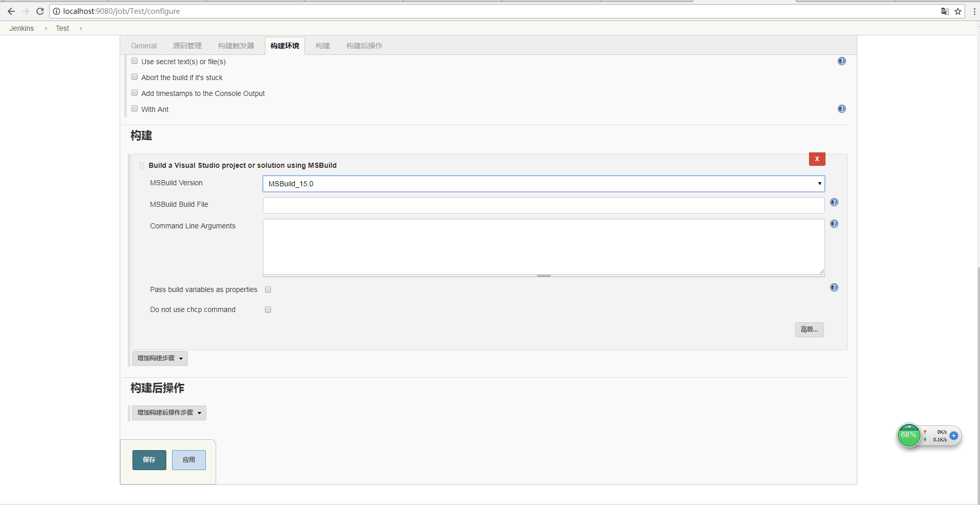
Task: Check Abort the build if it's stuck
Action: click(x=134, y=76)
